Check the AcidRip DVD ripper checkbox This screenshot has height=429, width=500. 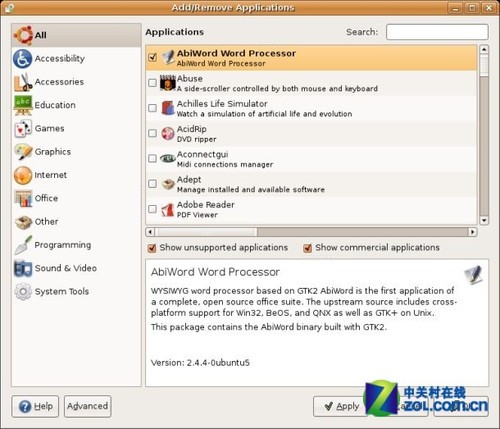tap(152, 133)
